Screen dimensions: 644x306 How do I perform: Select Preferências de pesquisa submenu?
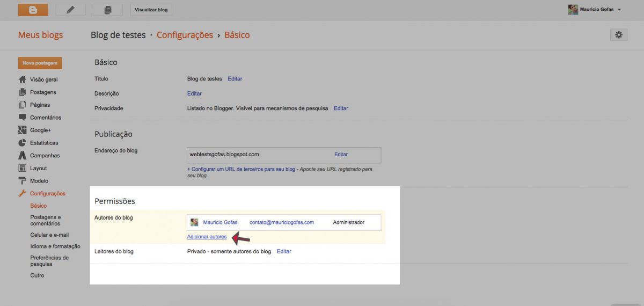tap(49, 261)
